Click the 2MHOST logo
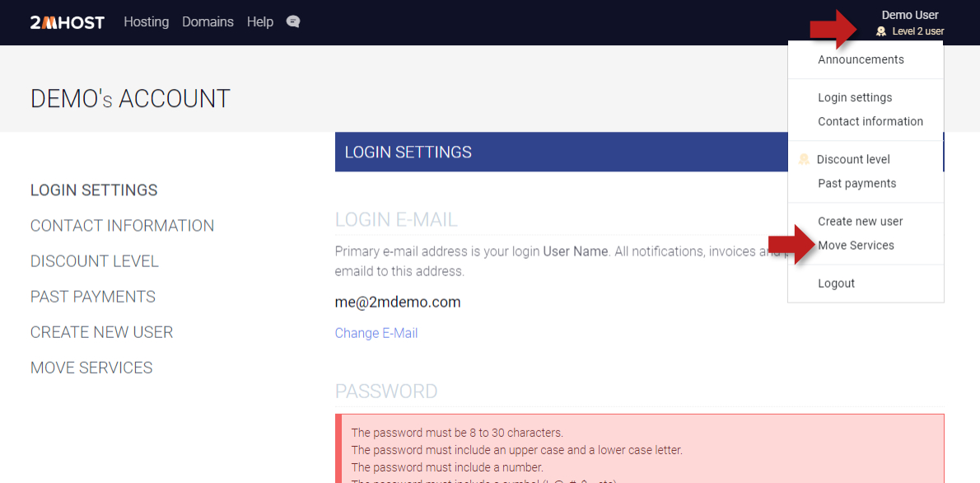980x483 pixels. 68,22
